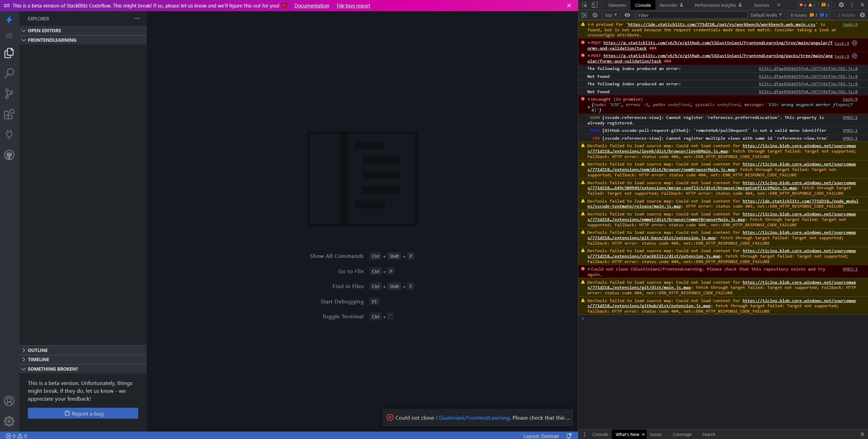868x439 pixels.
Task: Open the plug ports icon
Action: click(9, 135)
